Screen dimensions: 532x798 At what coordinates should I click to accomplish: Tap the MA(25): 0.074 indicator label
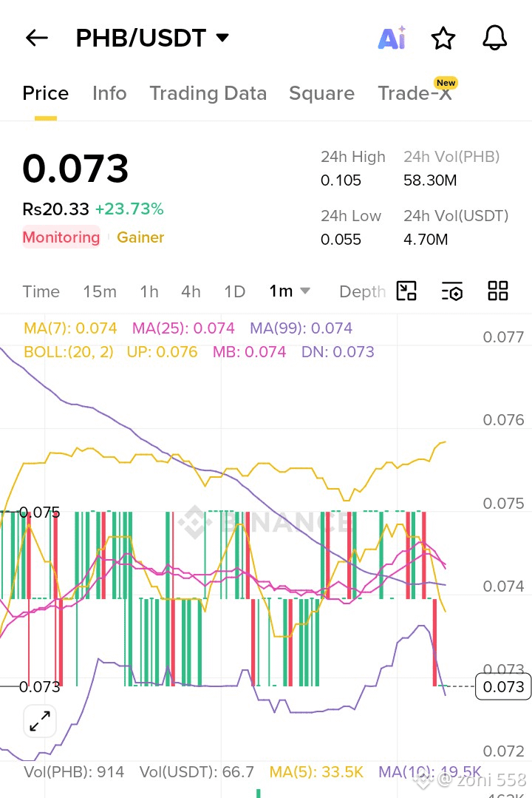[183, 328]
